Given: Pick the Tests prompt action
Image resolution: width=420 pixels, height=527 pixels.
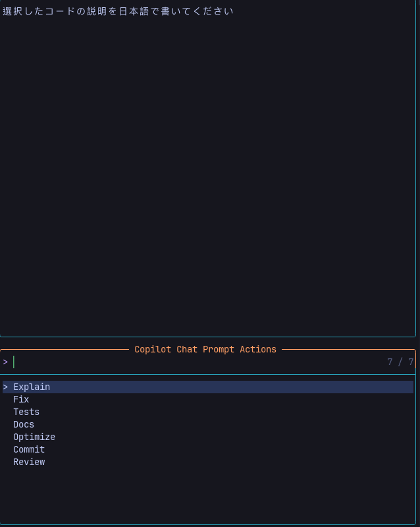Looking at the screenshot, I should (x=26, y=412).
